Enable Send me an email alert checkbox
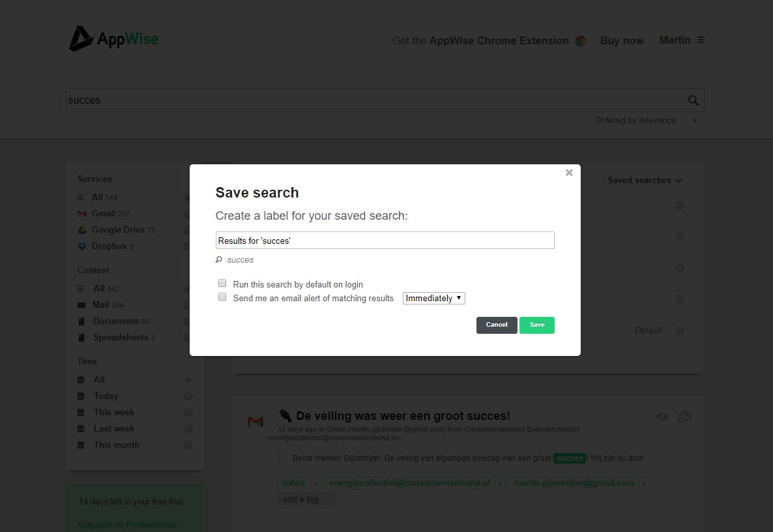 click(222, 297)
